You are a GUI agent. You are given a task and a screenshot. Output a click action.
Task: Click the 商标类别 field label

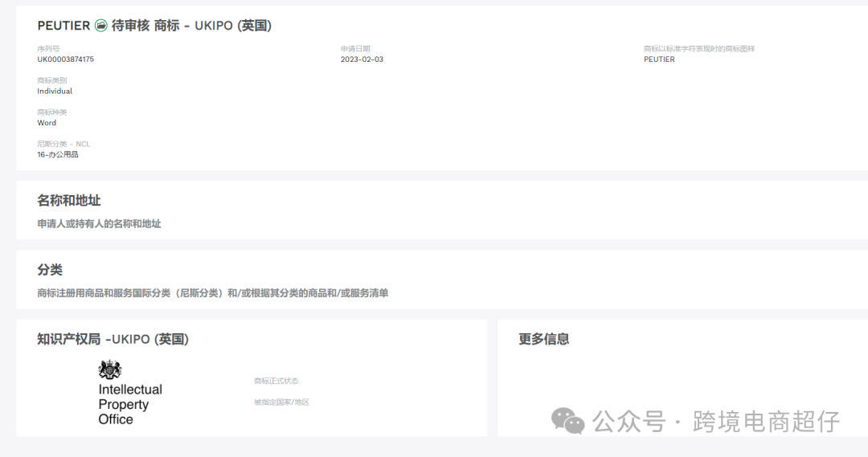[52, 80]
